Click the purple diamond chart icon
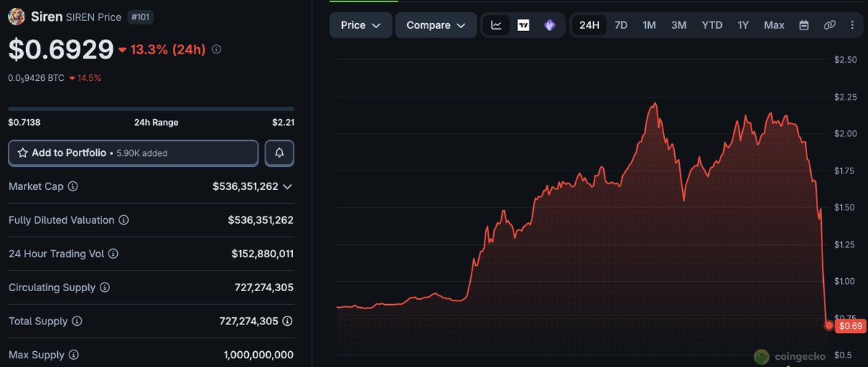Image resolution: width=868 pixels, height=367 pixels. pos(550,25)
